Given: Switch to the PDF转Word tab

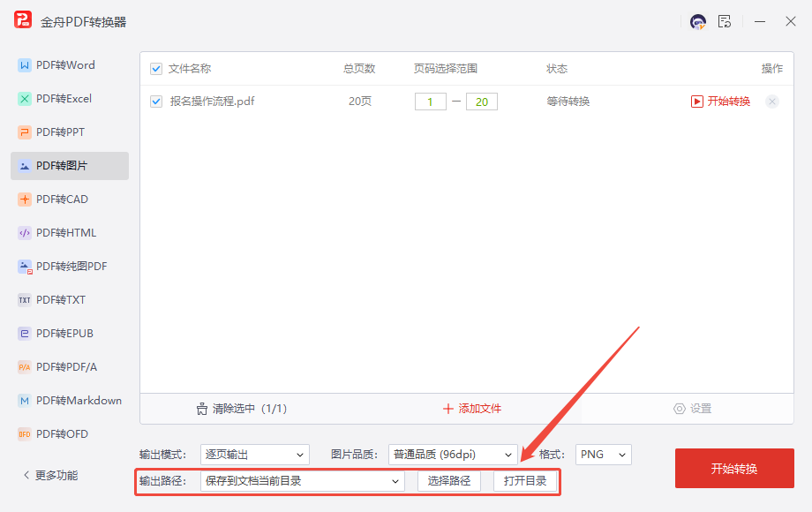Looking at the screenshot, I should click(x=70, y=65).
